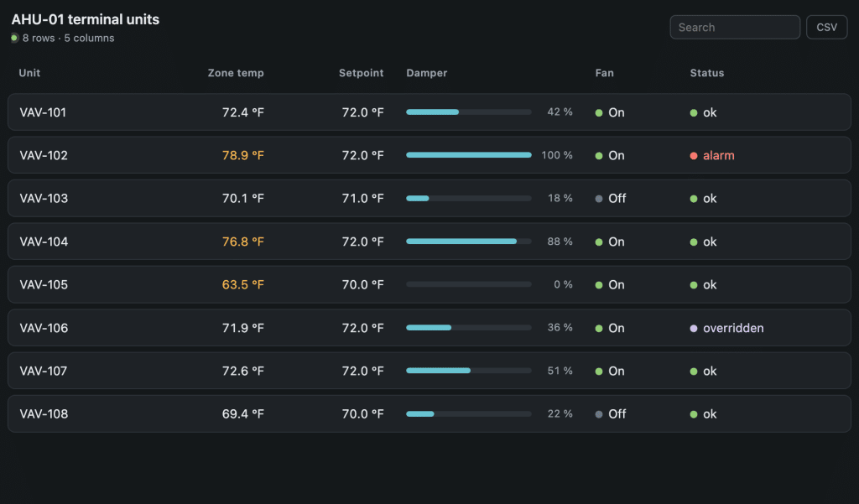The height and width of the screenshot is (504, 859).
Task: Click the 88 % damper value
Action: coord(560,241)
